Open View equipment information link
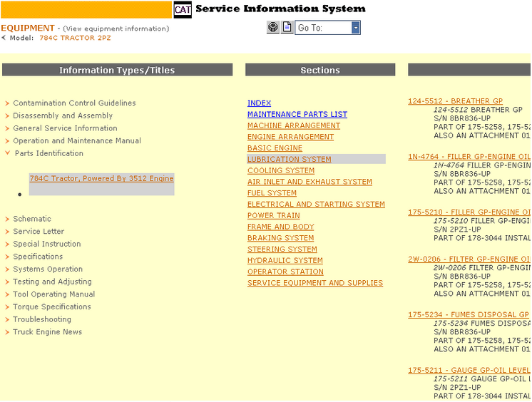The height and width of the screenshot is (402, 532). point(116,29)
